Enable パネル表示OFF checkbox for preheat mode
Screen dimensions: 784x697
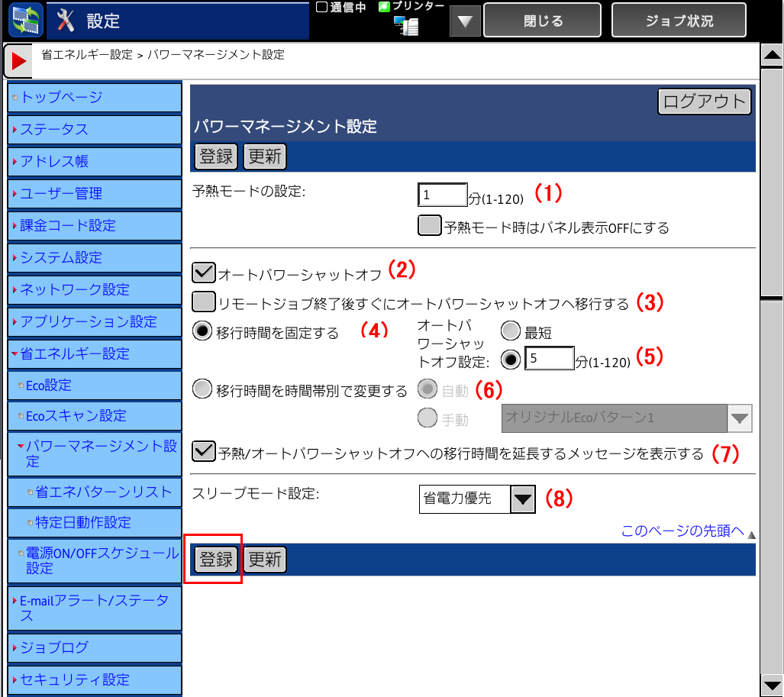pos(430,227)
